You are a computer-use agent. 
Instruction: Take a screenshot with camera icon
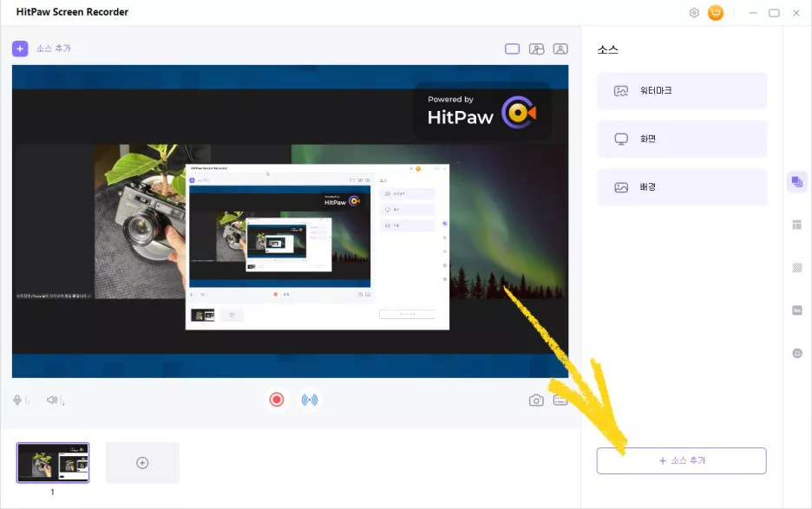click(x=536, y=401)
